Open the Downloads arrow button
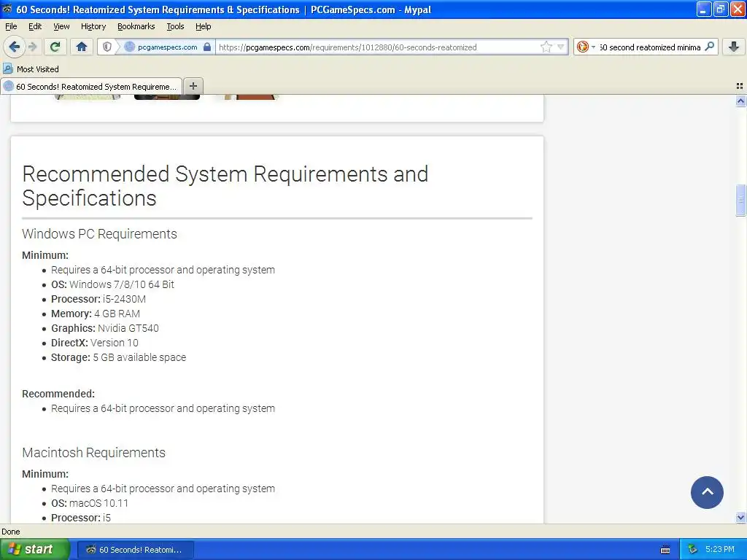This screenshot has height=560, width=747. point(734,47)
